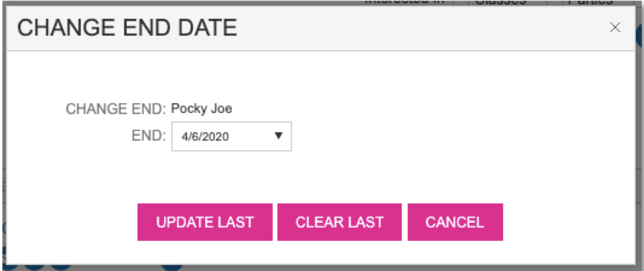Click the blue circle beneath UPDATE LAST button
This screenshot has width=644, height=271.
click(172, 266)
